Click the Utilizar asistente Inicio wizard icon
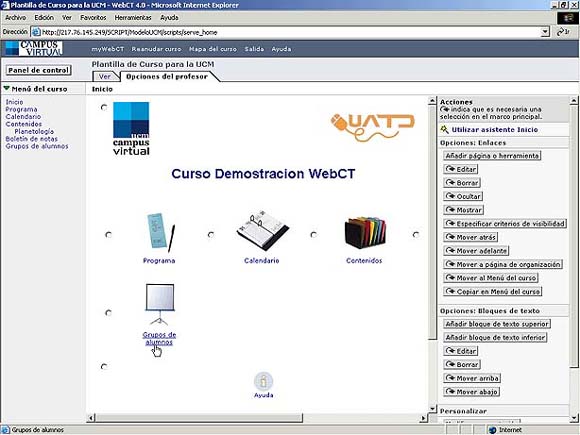Viewport: 580px width, 435px height. coord(444,129)
